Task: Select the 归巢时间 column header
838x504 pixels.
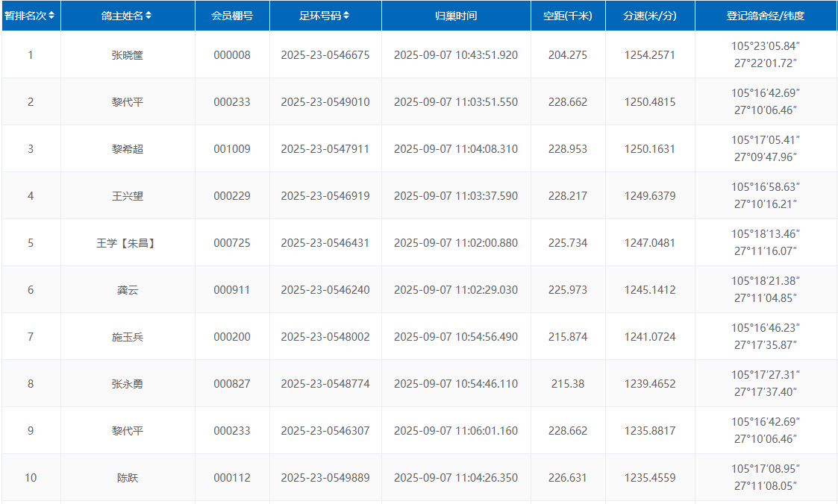Action: click(x=456, y=16)
